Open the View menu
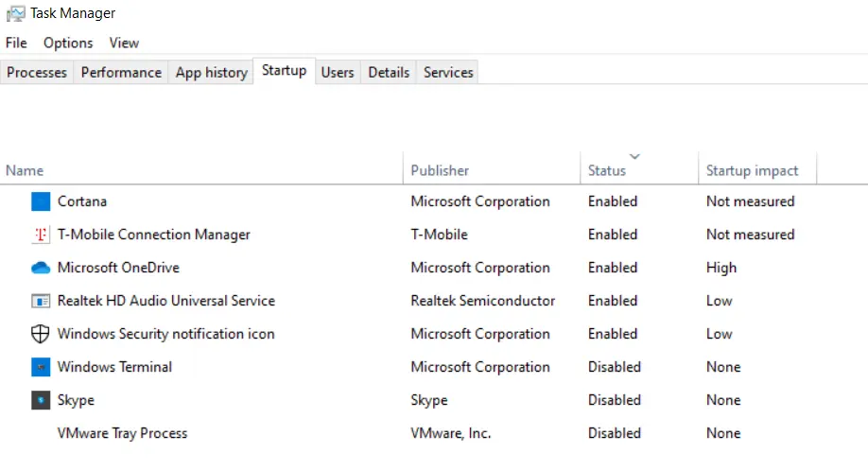The height and width of the screenshot is (471, 868). [124, 44]
